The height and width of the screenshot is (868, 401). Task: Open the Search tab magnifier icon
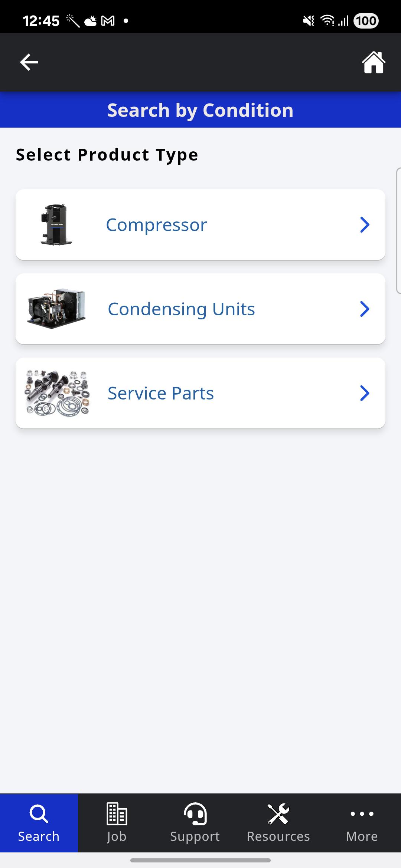(x=39, y=814)
